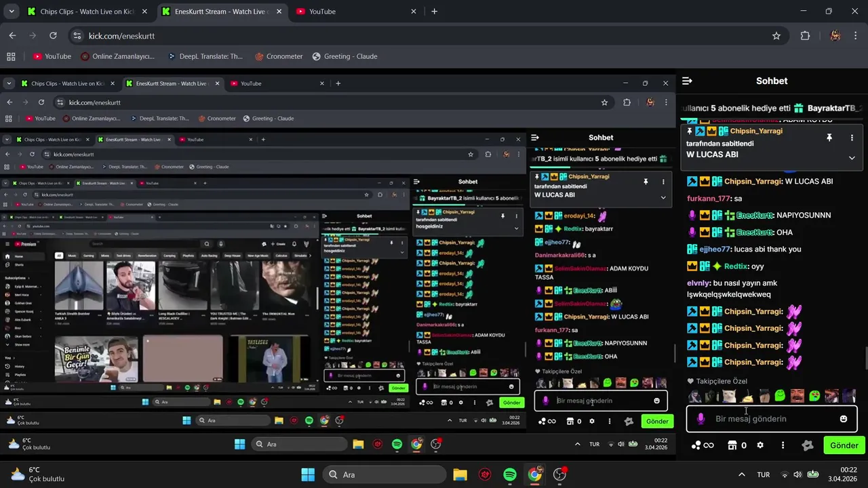Unpin the pinned W LUCAS ABI message

point(829,138)
